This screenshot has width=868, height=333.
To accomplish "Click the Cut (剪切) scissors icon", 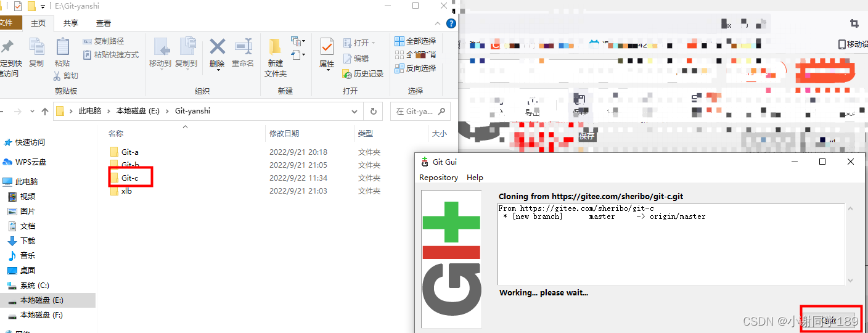I will [57, 76].
